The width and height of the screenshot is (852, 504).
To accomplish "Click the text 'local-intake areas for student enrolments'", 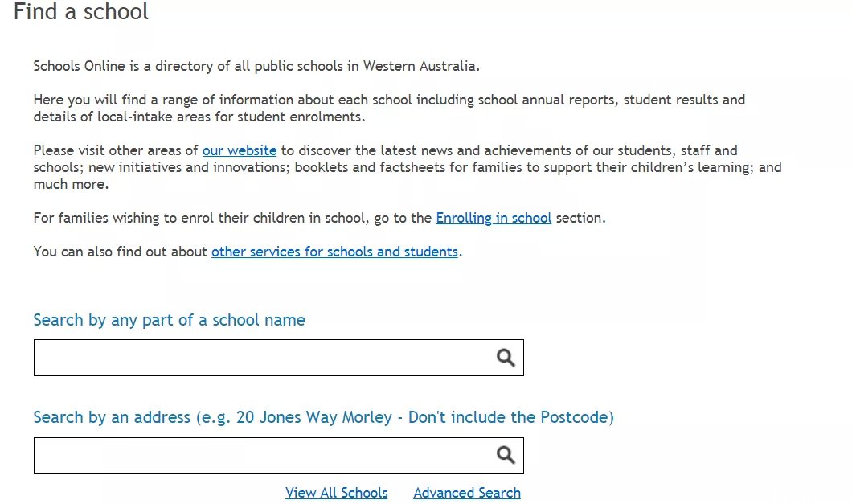I will tap(231, 117).
